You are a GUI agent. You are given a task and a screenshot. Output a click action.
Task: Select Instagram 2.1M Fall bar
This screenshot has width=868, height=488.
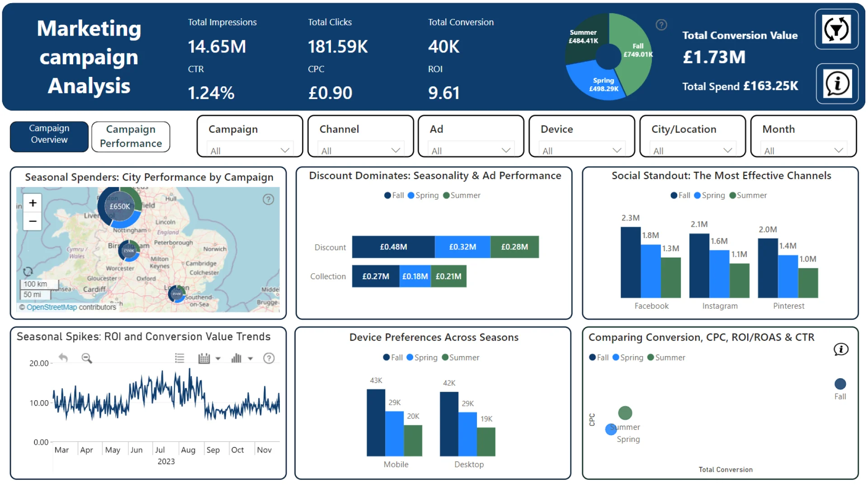coord(699,266)
